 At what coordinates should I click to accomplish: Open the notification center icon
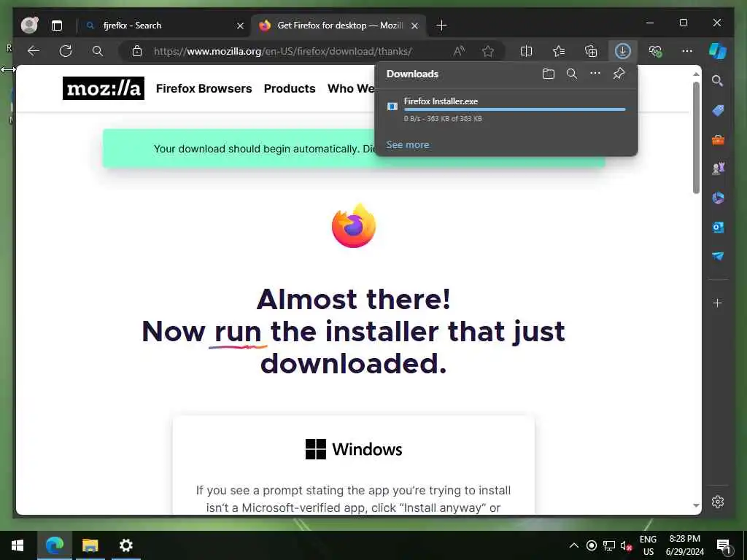point(724,545)
